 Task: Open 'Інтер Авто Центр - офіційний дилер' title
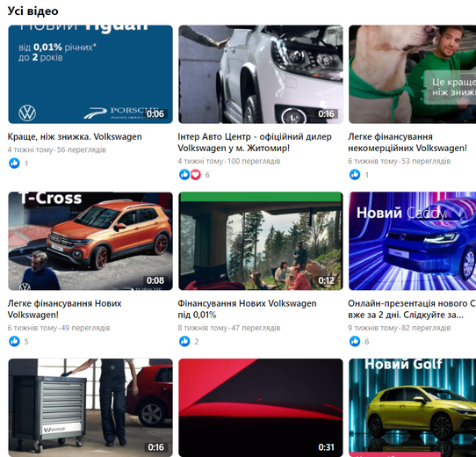coord(255,142)
